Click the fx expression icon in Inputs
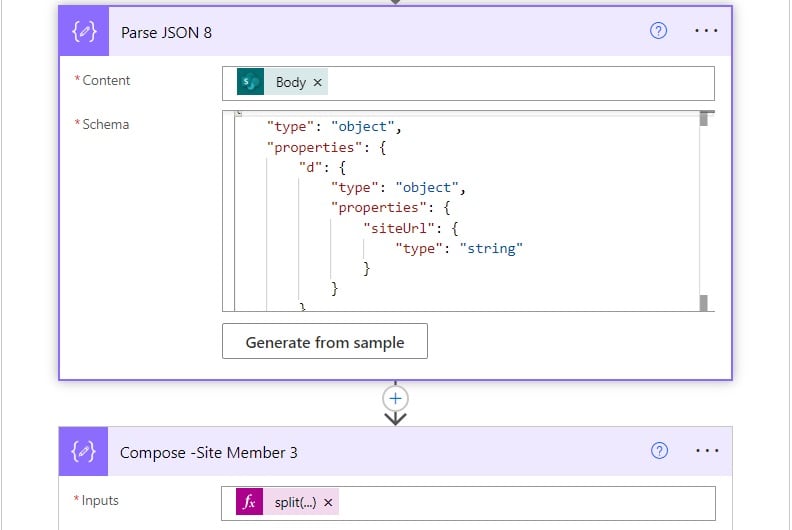The image size is (792, 530). (x=250, y=502)
